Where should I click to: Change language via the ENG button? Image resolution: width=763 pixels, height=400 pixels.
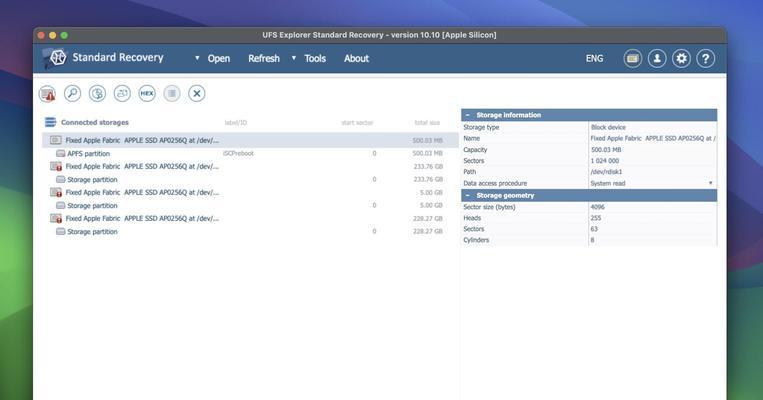[594, 58]
